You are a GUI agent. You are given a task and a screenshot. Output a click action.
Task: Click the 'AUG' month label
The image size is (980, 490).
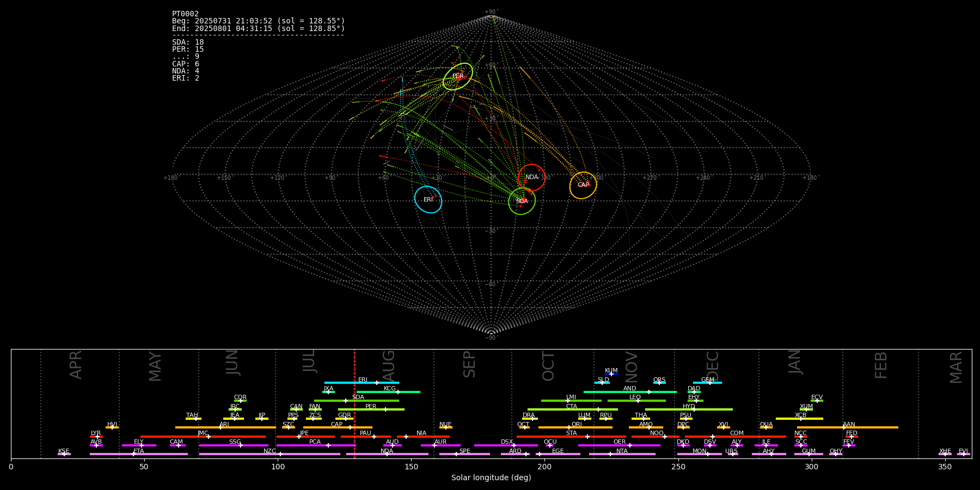click(x=389, y=365)
